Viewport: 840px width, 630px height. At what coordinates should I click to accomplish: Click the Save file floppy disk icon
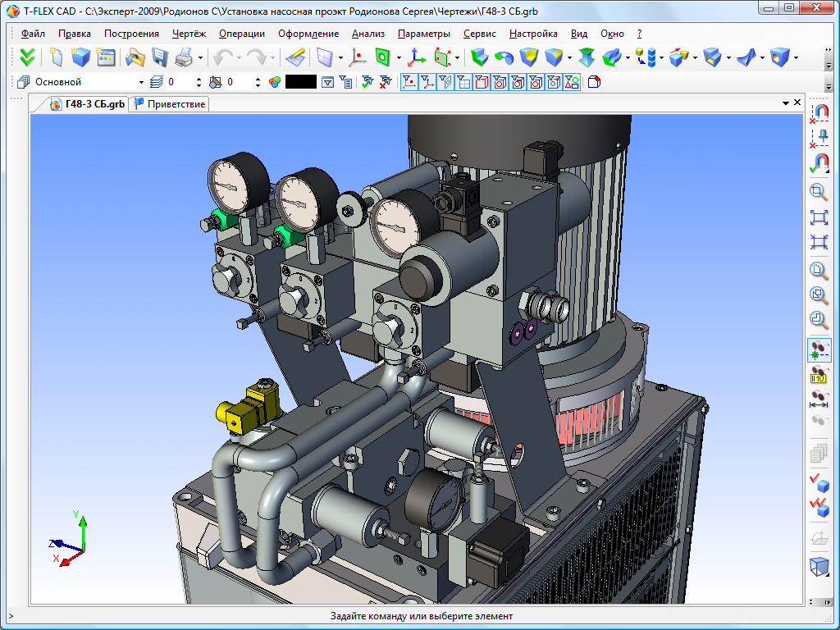click(159, 57)
